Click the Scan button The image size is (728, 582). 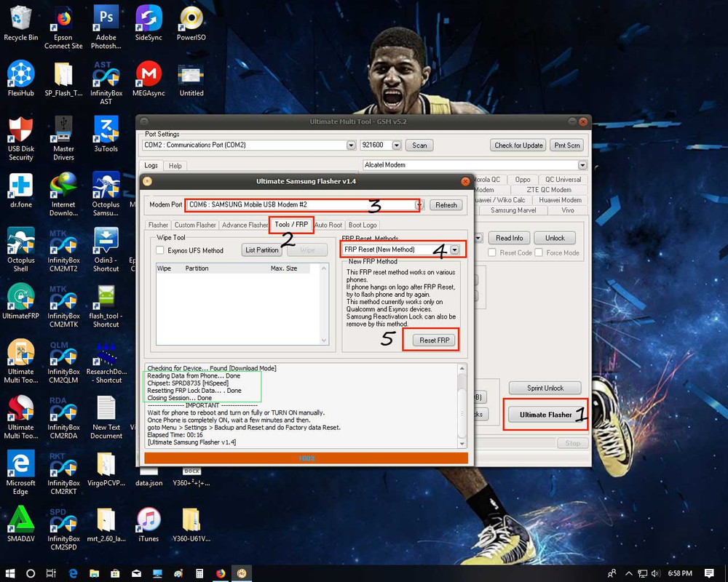[x=419, y=145]
